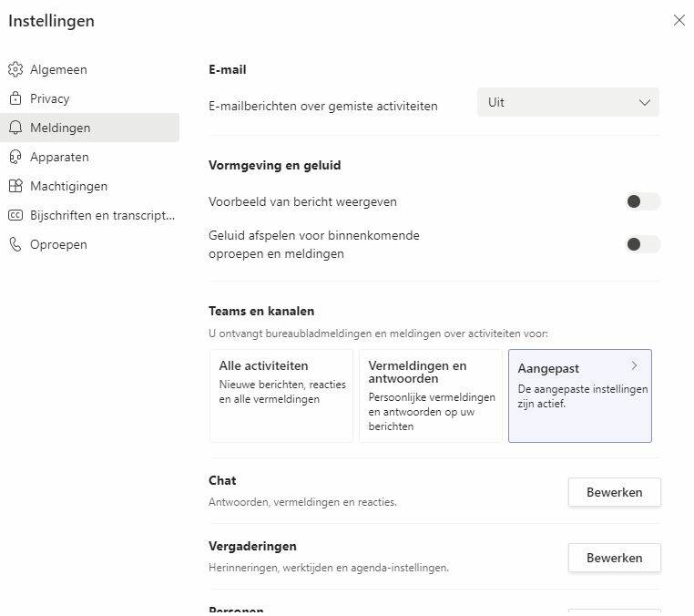694x616 pixels.
Task: Choose 'Vermeldingen en antwoorden' option card
Action: tap(430, 395)
